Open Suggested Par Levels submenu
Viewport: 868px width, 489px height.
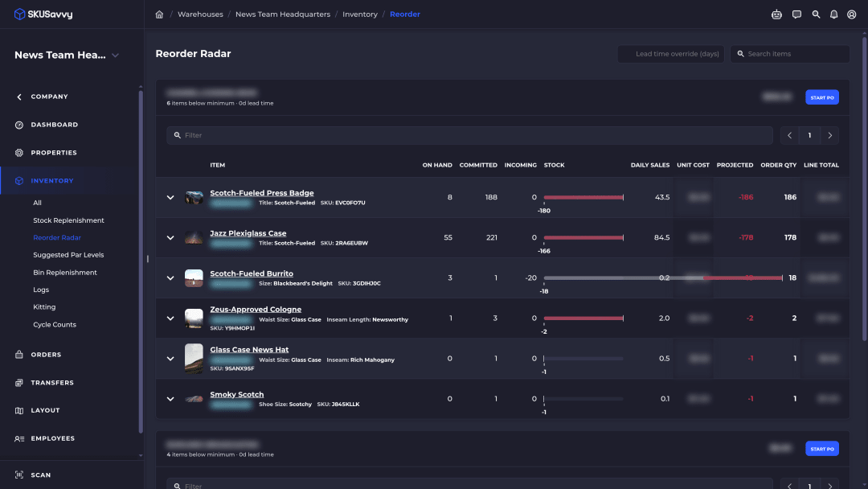click(x=68, y=255)
